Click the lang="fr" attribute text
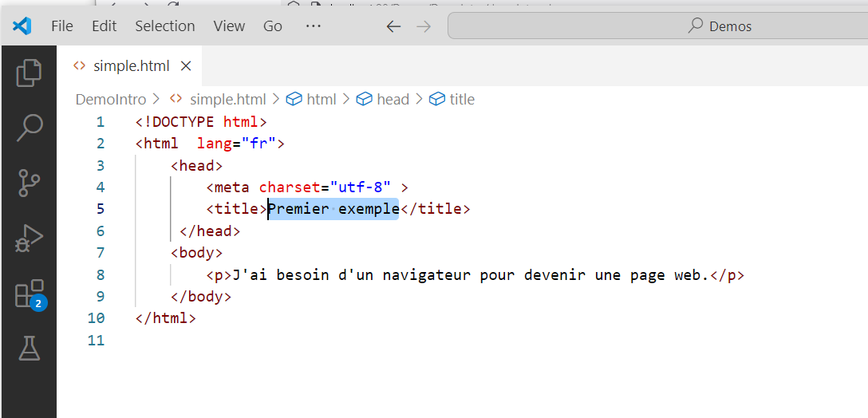This screenshot has height=418, width=868. pyautogui.click(x=236, y=144)
